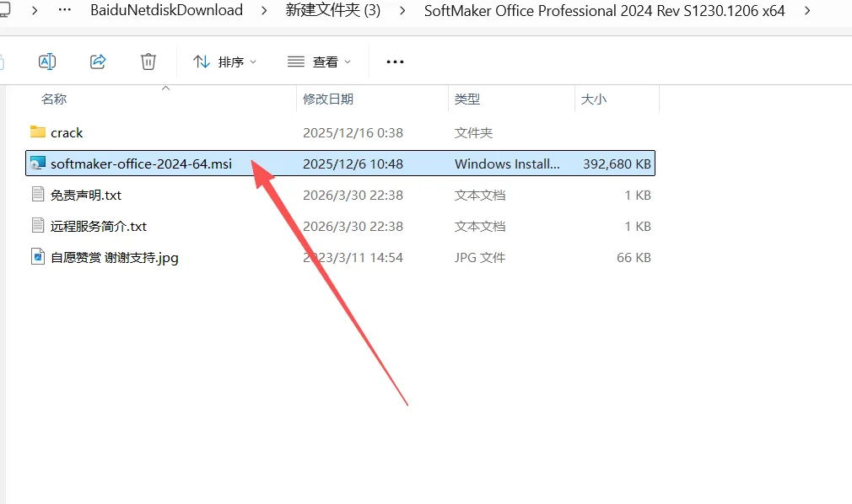Viewport: 852px width, 504px height.
Task: Select the file 自愿赞赏 谢谢支持.jpg
Action: pyautogui.click(x=114, y=257)
